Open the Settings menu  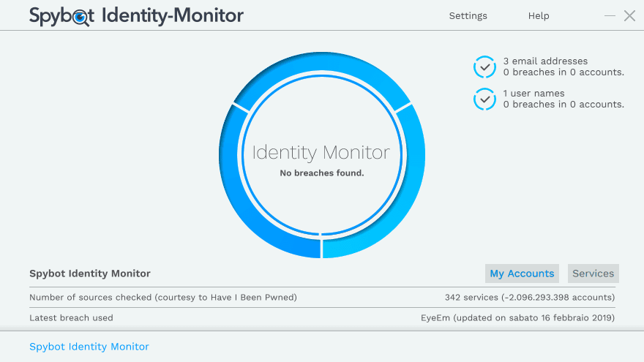pyautogui.click(x=468, y=16)
